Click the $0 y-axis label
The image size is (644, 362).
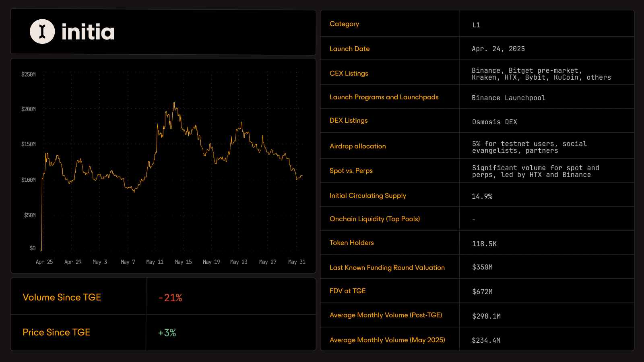[x=33, y=248]
